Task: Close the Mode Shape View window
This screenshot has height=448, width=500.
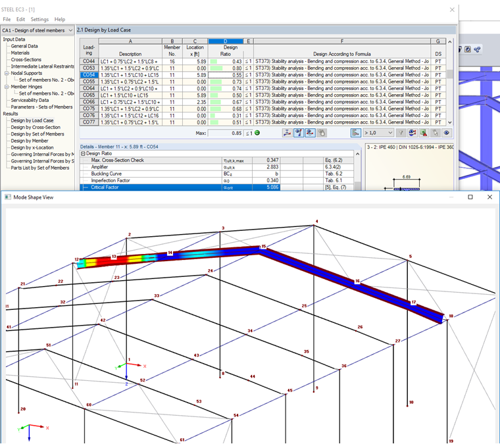Action: click(489, 197)
